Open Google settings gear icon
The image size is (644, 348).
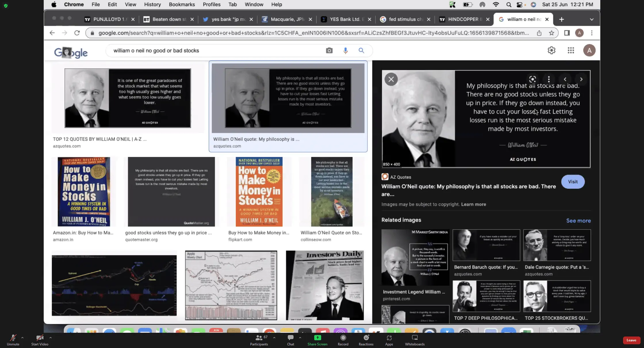(551, 50)
